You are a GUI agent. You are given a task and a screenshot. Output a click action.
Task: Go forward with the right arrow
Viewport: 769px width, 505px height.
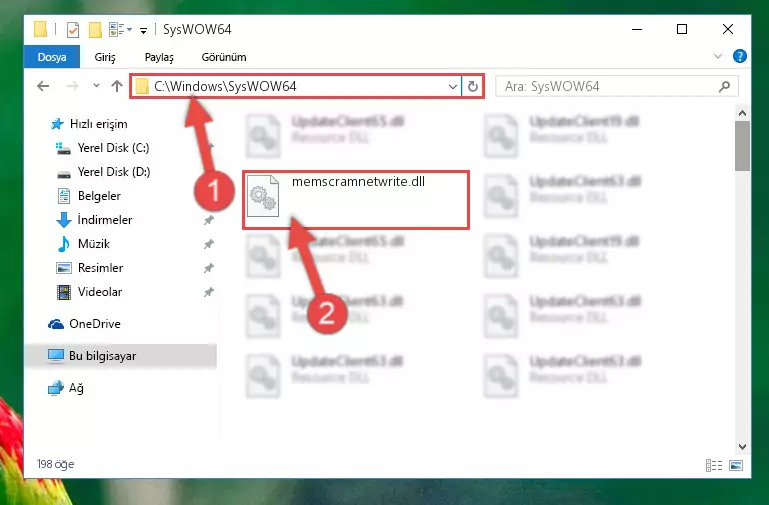tap(73, 86)
